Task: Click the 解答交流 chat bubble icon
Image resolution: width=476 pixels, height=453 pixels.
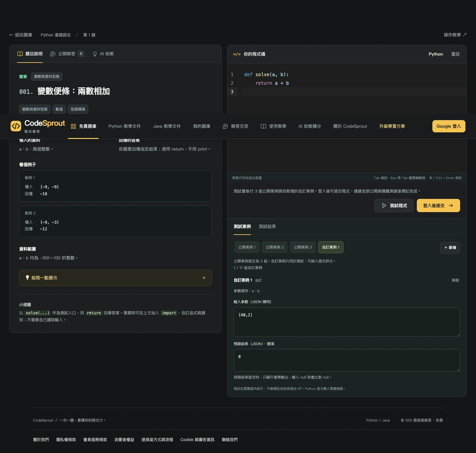Action: [225, 126]
